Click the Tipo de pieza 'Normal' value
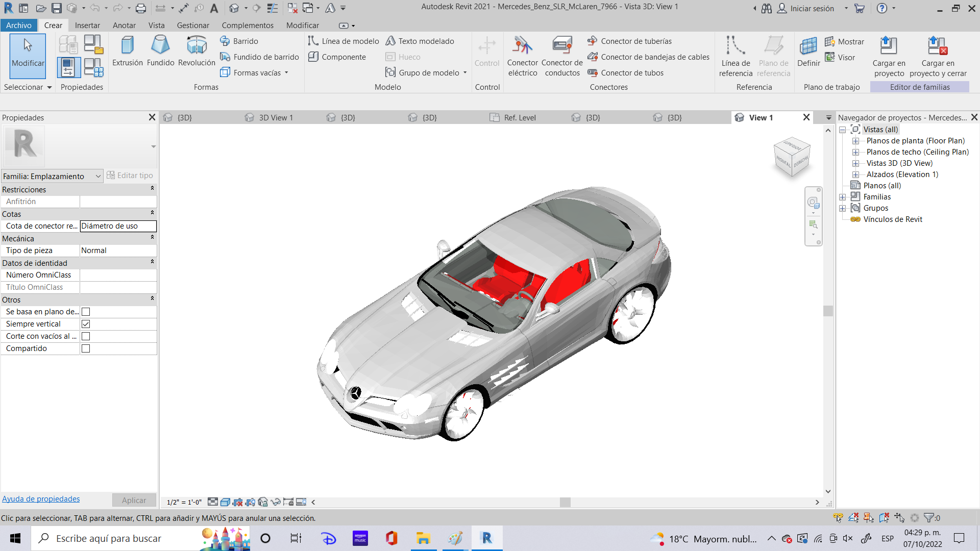980x551 pixels. click(118, 251)
